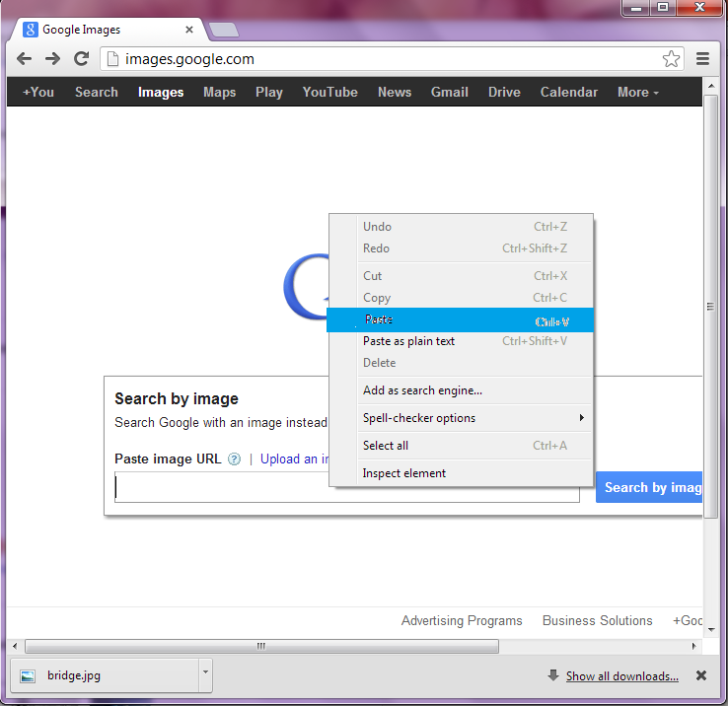Image resolution: width=728 pixels, height=706 pixels.
Task: Bookmark this page with the star icon
Action: click(671, 59)
